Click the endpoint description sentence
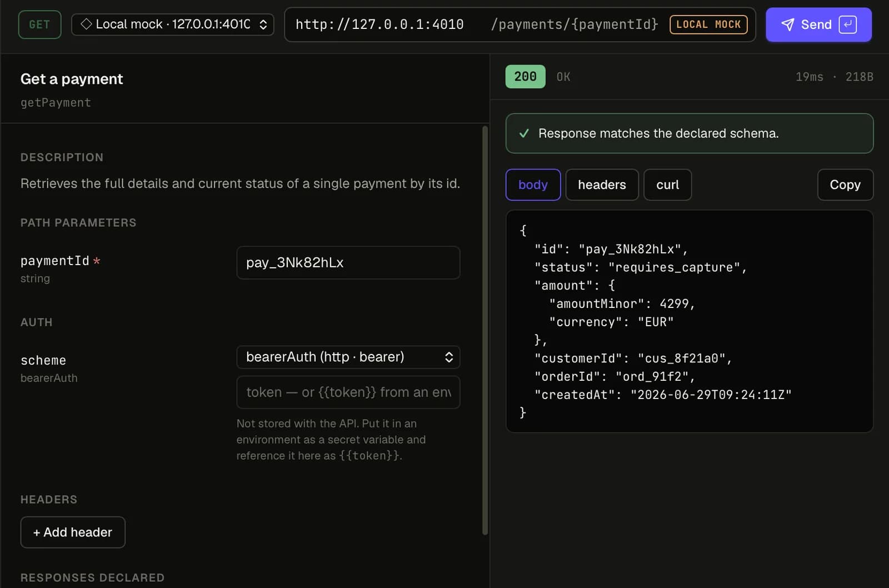This screenshot has width=889, height=588. 240,183
